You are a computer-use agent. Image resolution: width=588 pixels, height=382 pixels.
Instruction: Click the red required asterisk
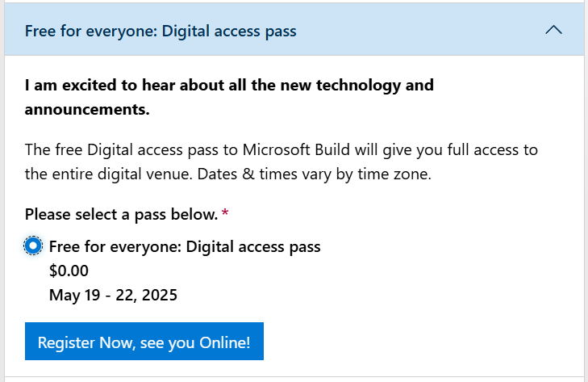[x=225, y=213]
